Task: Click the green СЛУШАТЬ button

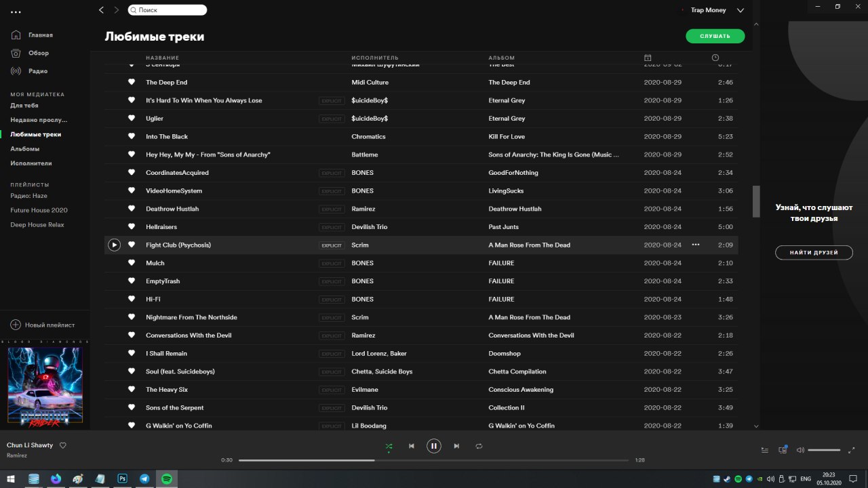Action: (715, 36)
